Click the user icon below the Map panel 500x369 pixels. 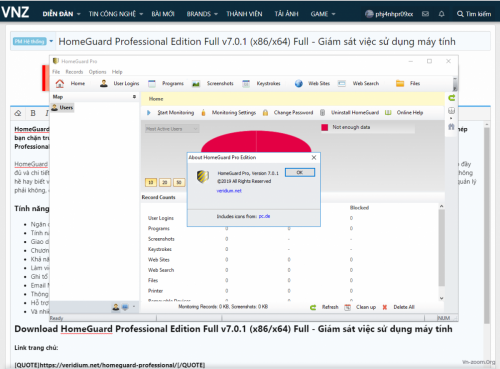click(116, 307)
